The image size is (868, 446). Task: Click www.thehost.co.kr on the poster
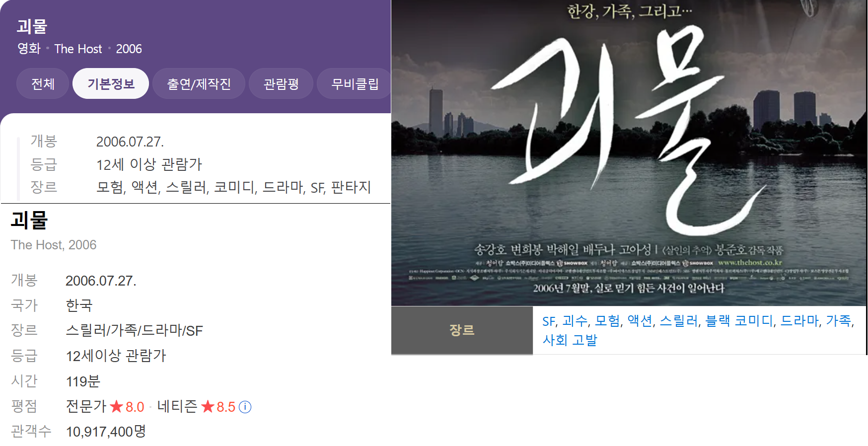750,262
